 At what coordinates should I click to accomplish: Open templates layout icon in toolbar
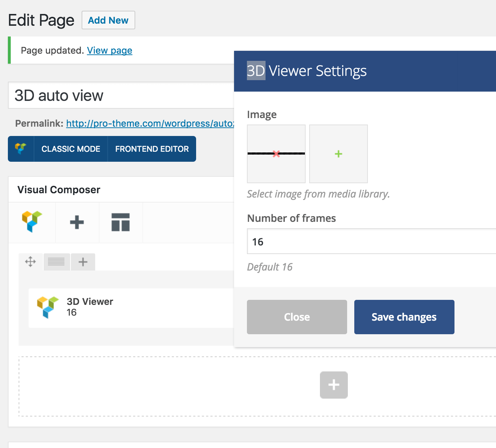pyautogui.click(x=121, y=222)
